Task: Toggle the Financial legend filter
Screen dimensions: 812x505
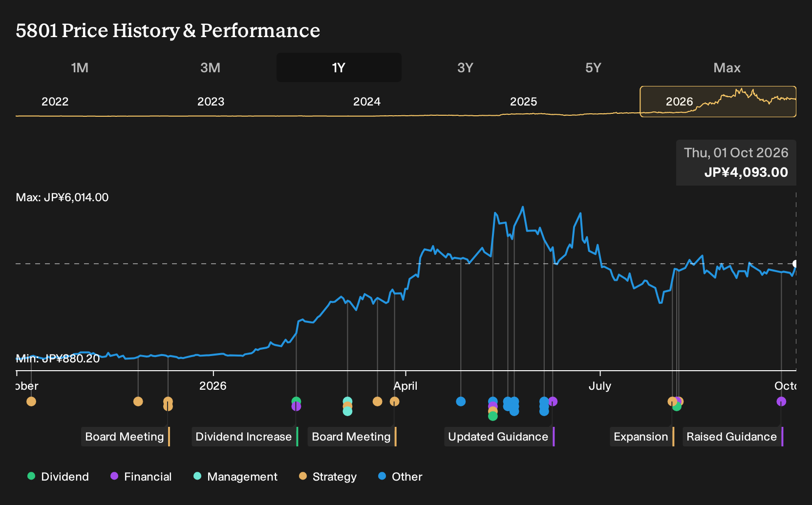Action: point(141,477)
